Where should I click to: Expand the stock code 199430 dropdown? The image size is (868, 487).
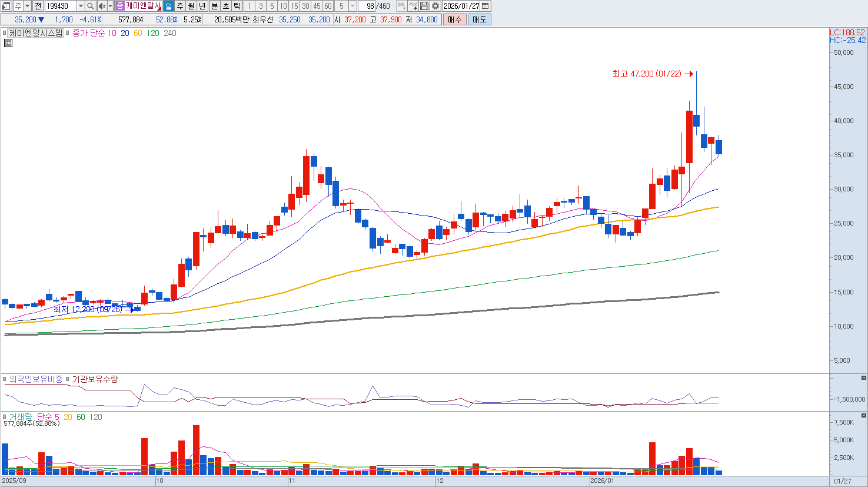pyautogui.click(x=81, y=6)
